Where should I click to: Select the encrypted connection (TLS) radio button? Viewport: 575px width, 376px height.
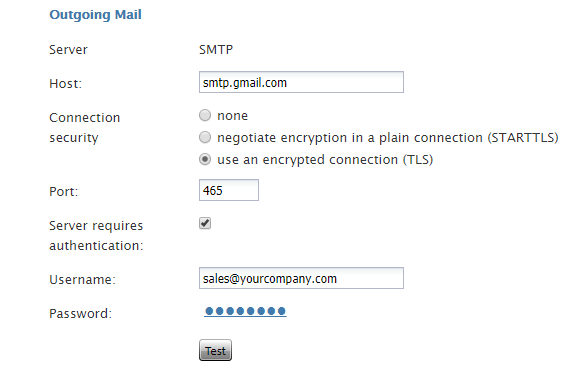click(x=205, y=159)
